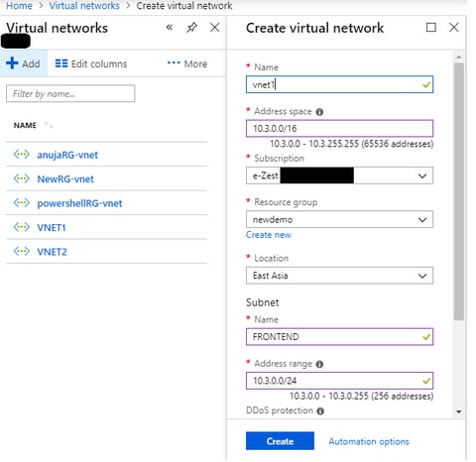Click Address range info icon

point(319,364)
